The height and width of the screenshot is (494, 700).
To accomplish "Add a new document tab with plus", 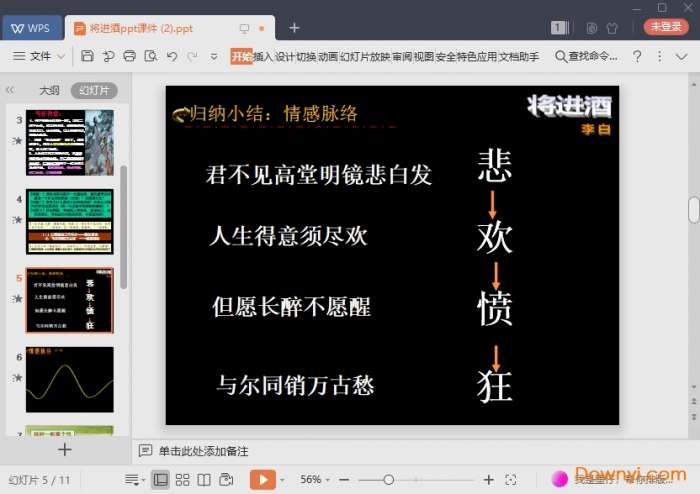I will tap(294, 28).
